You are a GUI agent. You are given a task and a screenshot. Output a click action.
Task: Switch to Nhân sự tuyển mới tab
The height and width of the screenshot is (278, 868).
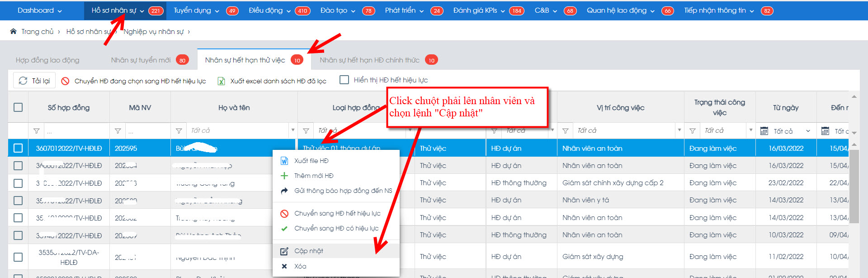click(141, 60)
